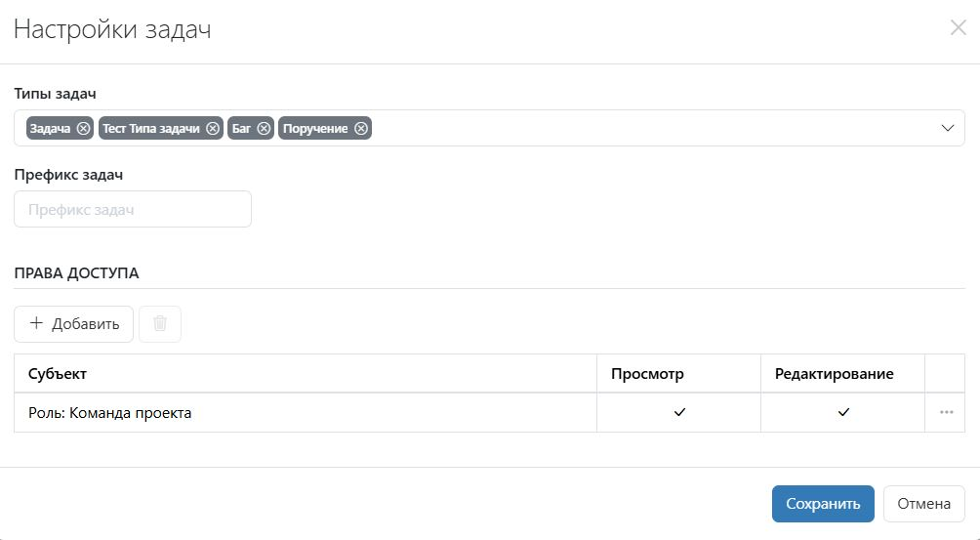The width and height of the screenshot is (980, 540).
Task: Click the Отмена button
Action: pos(923,504)
